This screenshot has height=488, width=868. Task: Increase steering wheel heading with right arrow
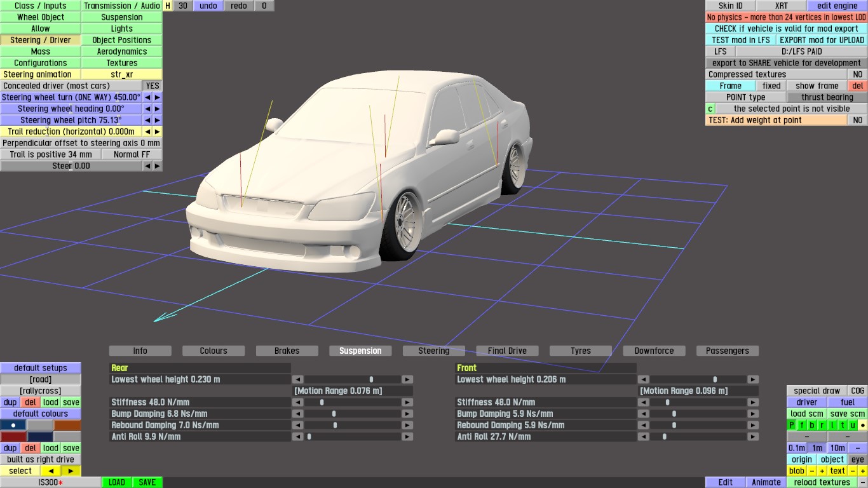click(158, 109)
